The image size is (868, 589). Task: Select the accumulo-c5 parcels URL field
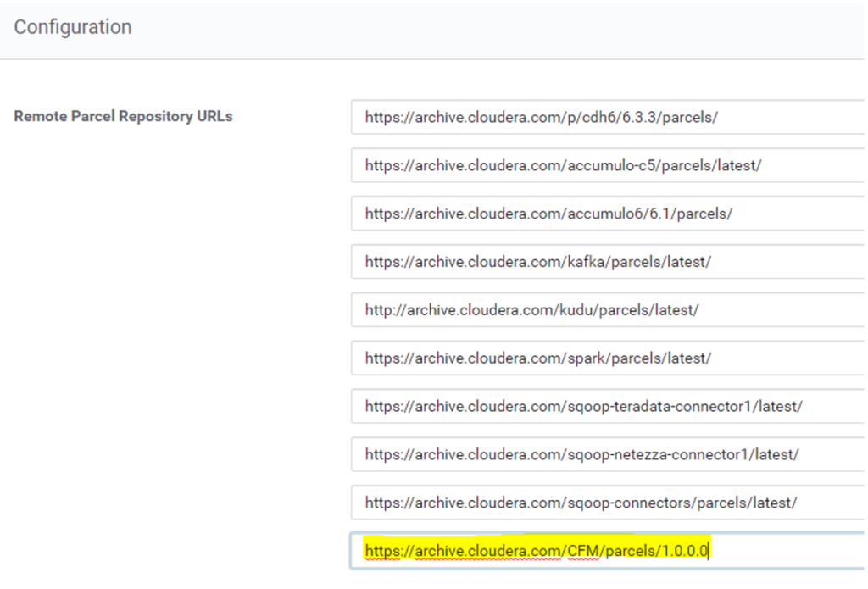point(608,165)
